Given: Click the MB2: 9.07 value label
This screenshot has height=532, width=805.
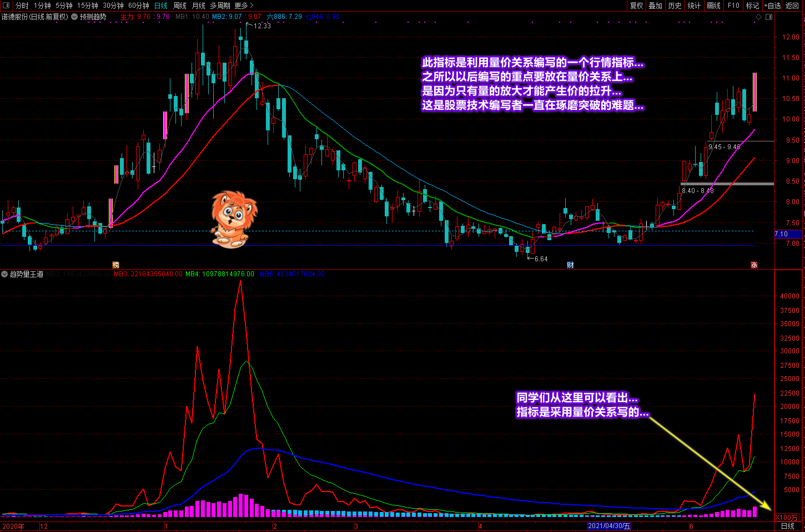Looking at the screenshot, I should tap(227, 17).
